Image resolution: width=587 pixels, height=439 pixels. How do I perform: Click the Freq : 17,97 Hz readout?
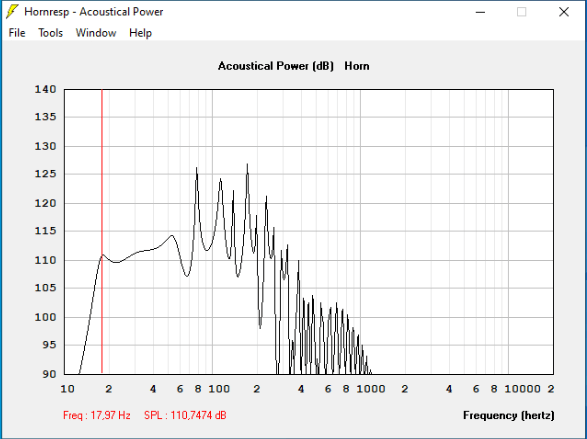click(x=97, y=415)
